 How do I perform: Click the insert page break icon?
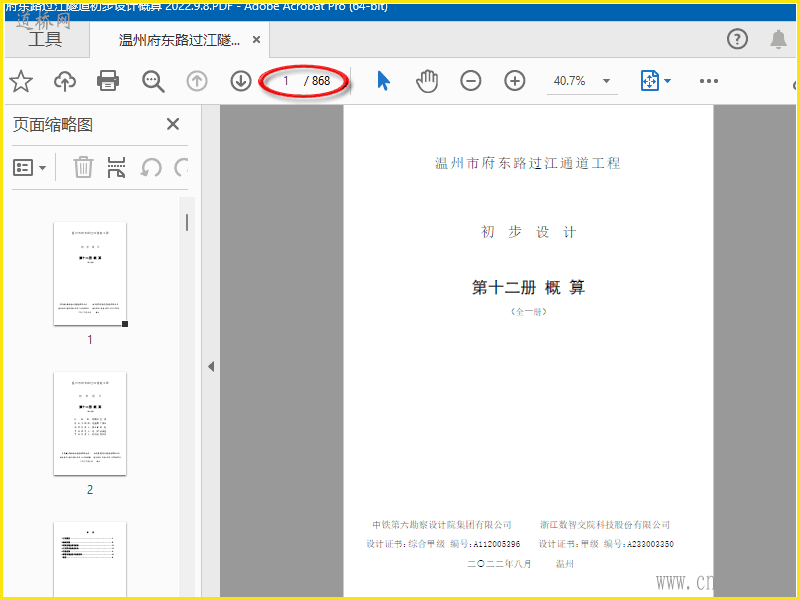click(x=116, y=167)
